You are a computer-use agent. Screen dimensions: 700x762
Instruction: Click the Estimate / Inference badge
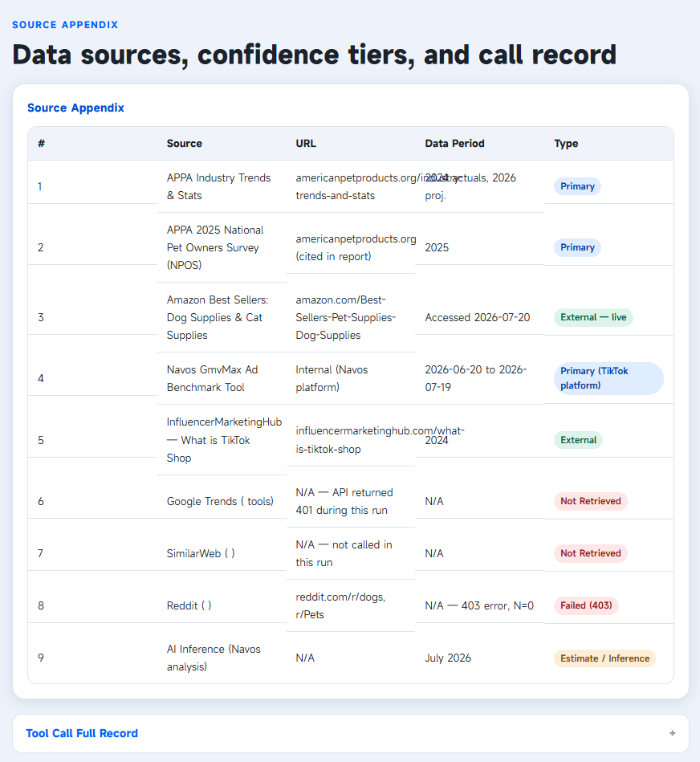tap(604, 658)
